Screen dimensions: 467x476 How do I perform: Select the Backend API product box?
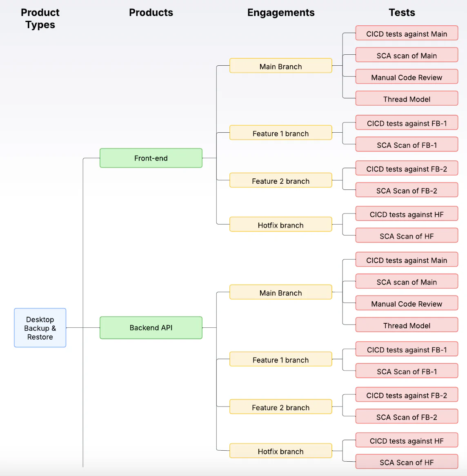click(151, 327)
